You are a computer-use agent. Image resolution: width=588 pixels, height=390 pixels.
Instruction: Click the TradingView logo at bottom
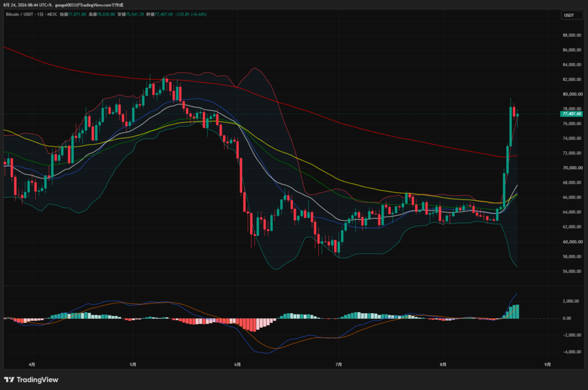click(31, 380)
